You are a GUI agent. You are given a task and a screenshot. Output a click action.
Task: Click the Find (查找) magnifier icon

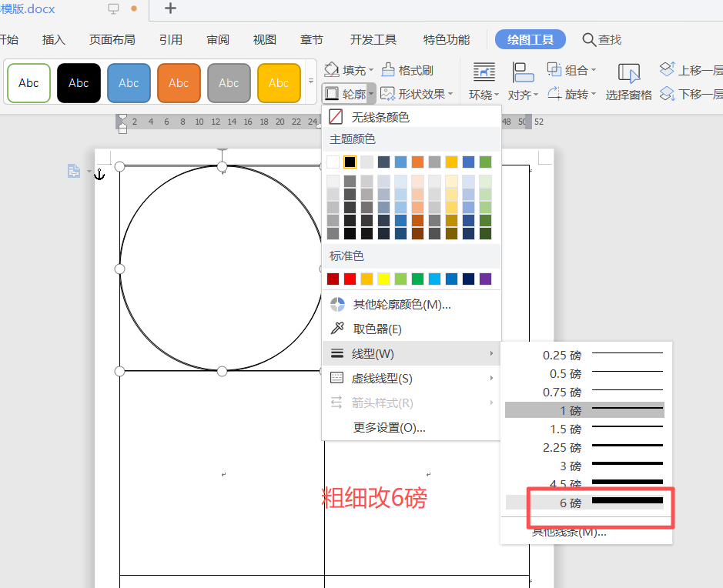589,39
